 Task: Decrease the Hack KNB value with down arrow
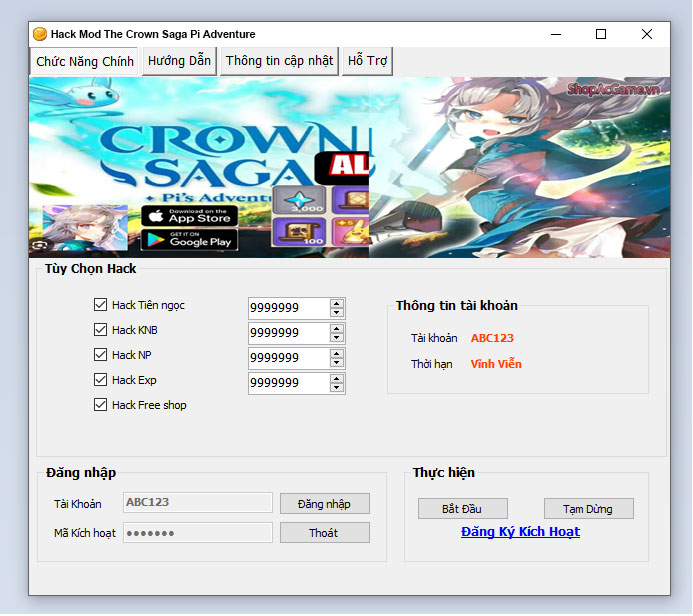pos(337,338)
